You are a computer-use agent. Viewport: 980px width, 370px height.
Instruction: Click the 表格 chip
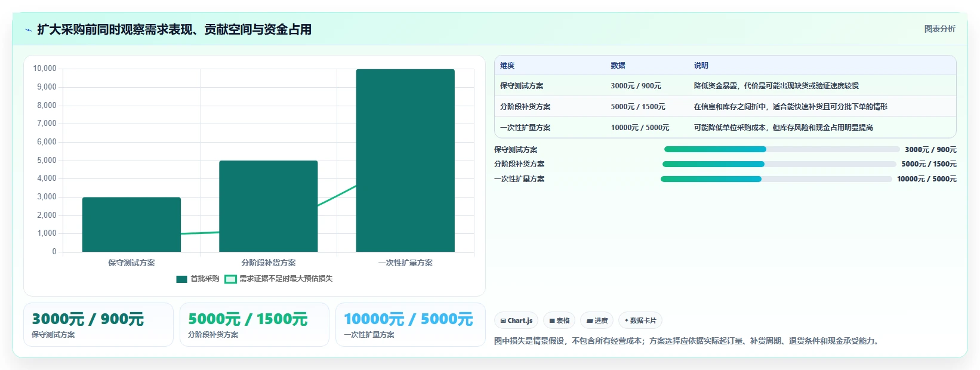point(559,320)
